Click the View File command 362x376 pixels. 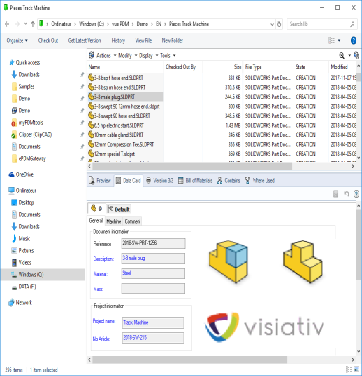tap(144, 41)
